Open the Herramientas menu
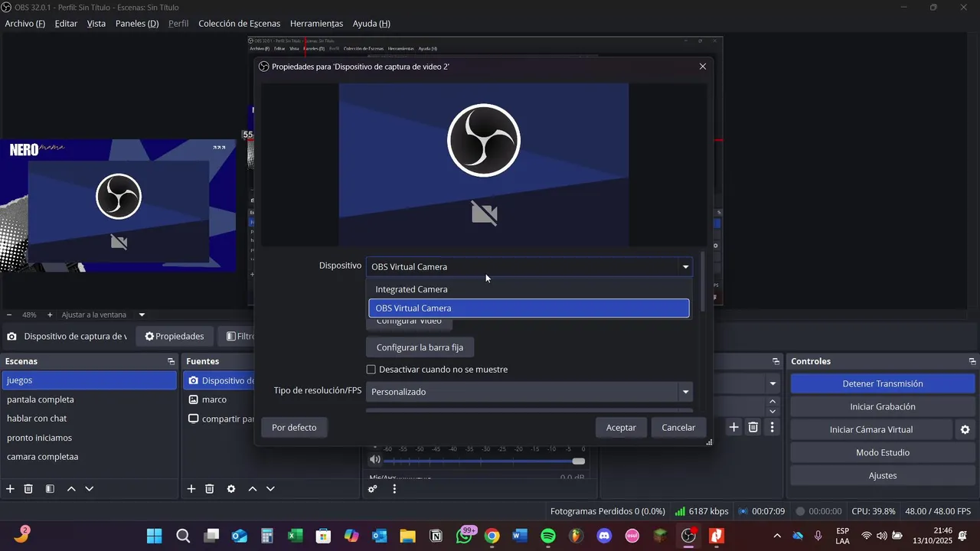The height and width of the screenshot is (551, 980). coord(316,24)
